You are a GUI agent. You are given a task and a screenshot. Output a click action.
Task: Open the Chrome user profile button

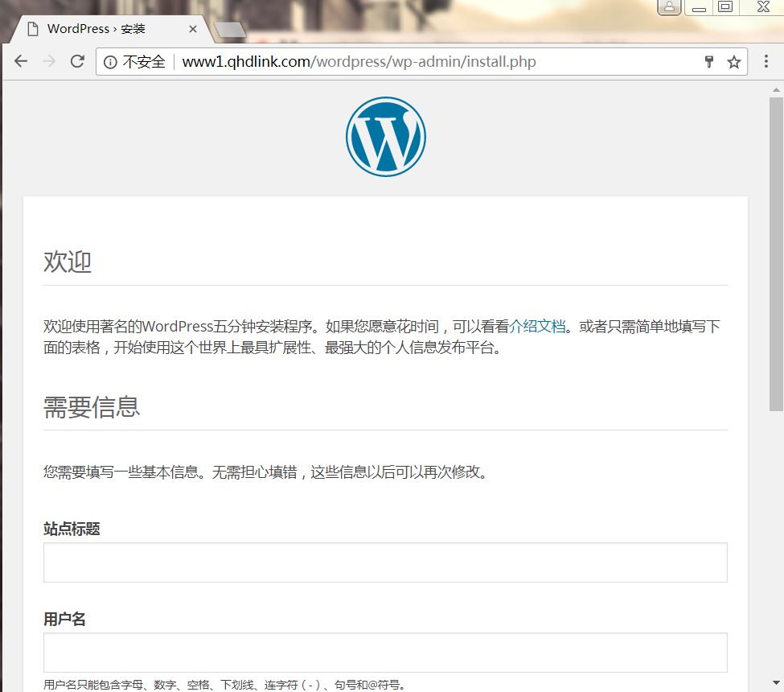tap(669, 7)
